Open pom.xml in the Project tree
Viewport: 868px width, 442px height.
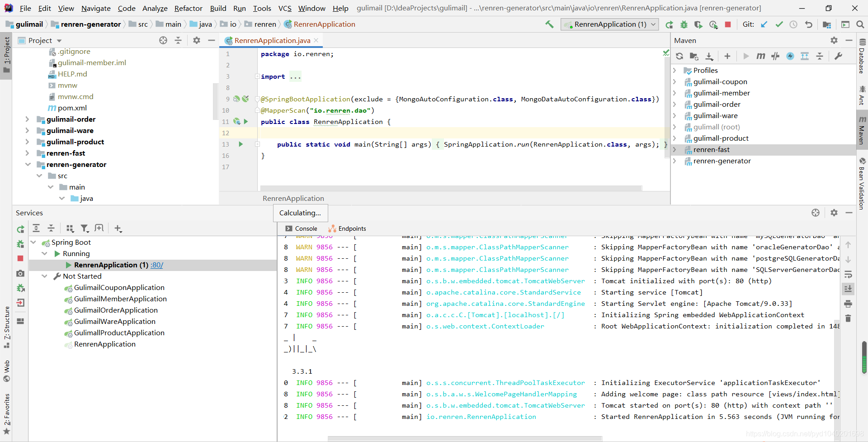72,108
